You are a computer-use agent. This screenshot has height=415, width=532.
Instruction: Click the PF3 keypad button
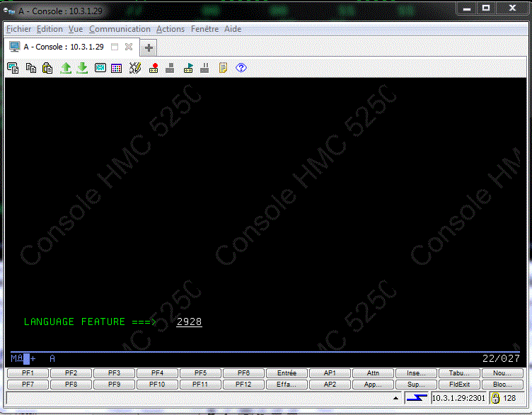pos(114,373)
